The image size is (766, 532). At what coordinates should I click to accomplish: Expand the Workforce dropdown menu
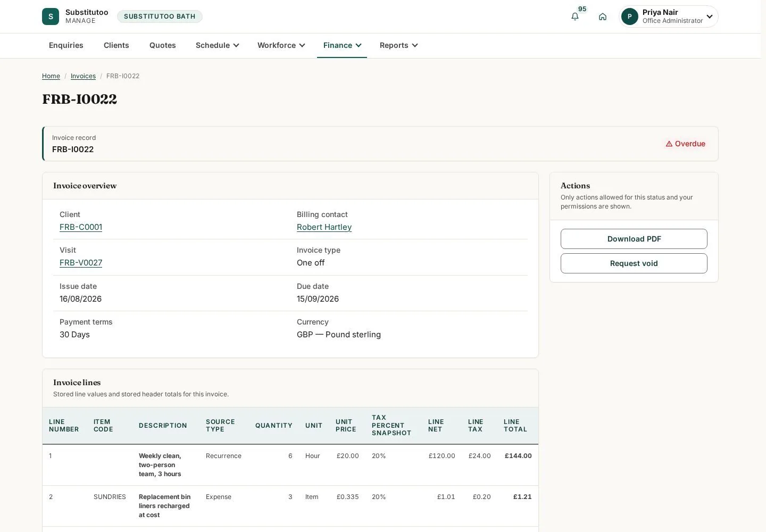coord(281,45)
